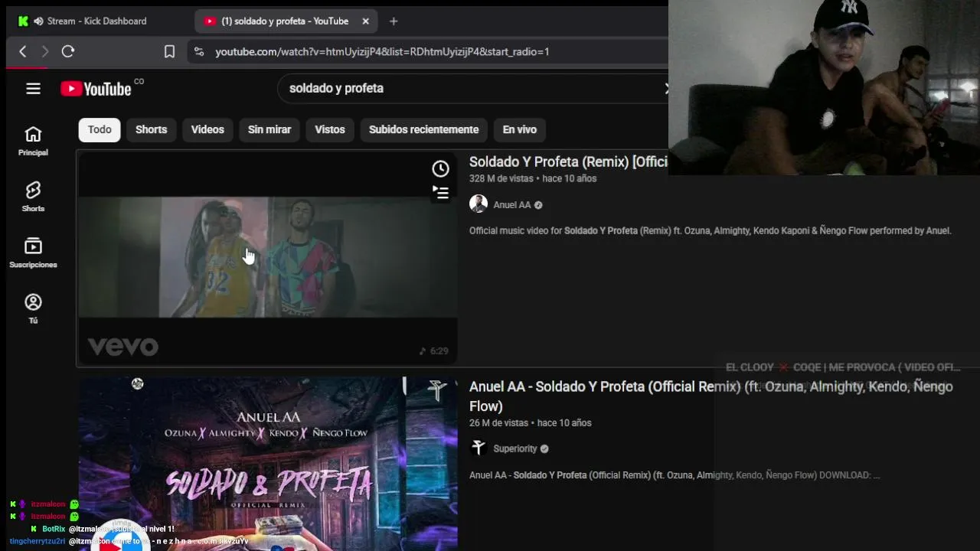Add first video to Watch Later

pyautogui.click(x=440, y=168)
